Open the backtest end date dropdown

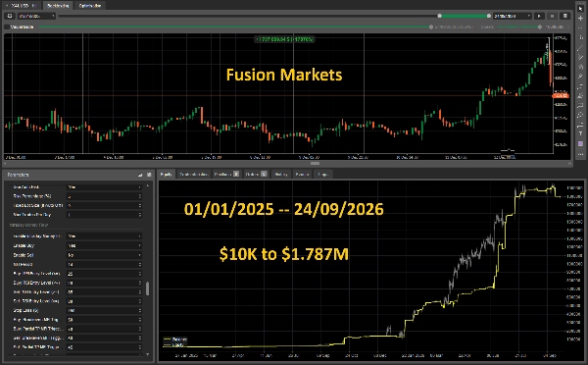click(x=513, y=16)
